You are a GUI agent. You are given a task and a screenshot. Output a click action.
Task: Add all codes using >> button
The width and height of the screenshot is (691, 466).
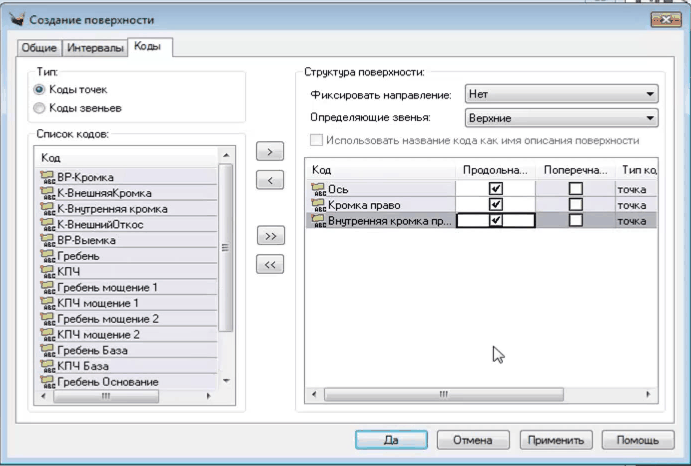coord(269,236)
